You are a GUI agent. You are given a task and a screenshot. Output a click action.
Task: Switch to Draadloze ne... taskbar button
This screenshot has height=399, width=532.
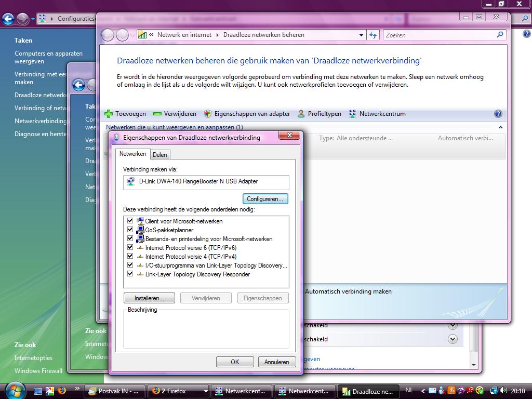[x=368, y=391]
